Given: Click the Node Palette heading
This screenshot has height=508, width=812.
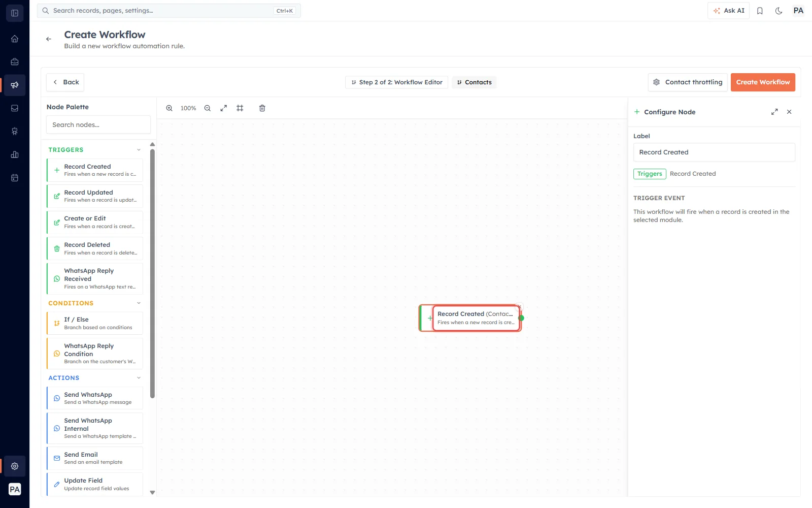Looking at the screenshot, I should (67, 107).
